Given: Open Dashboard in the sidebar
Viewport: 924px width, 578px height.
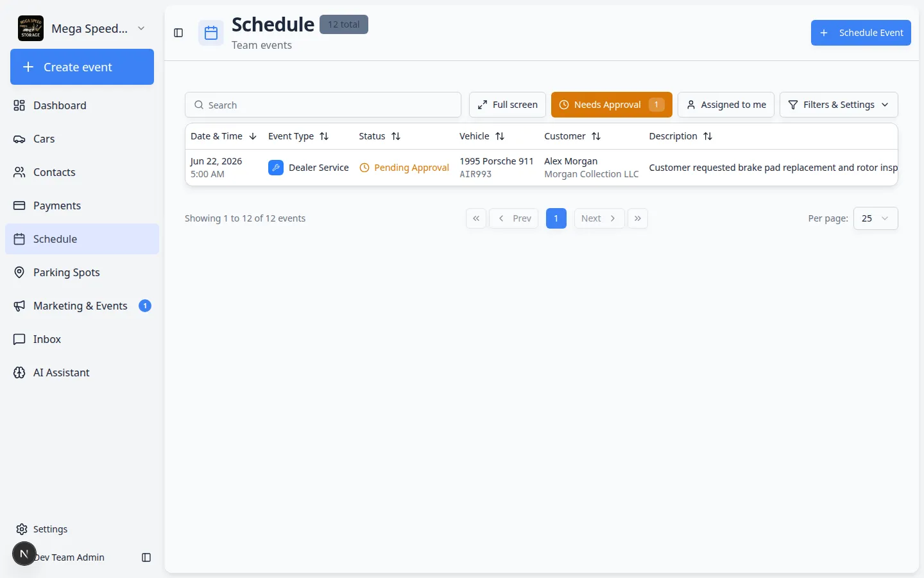Looking at the screenshot, I should (82, 105).
